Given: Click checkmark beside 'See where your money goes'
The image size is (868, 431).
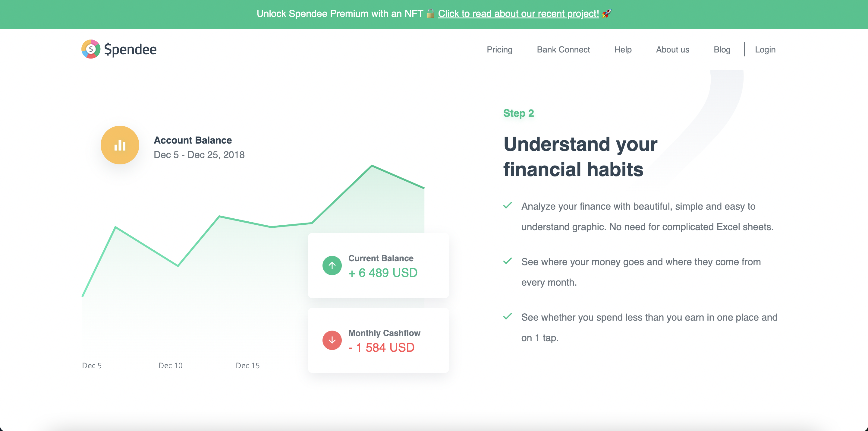Looking at the screenshot, I should click(x=508, y=261).
